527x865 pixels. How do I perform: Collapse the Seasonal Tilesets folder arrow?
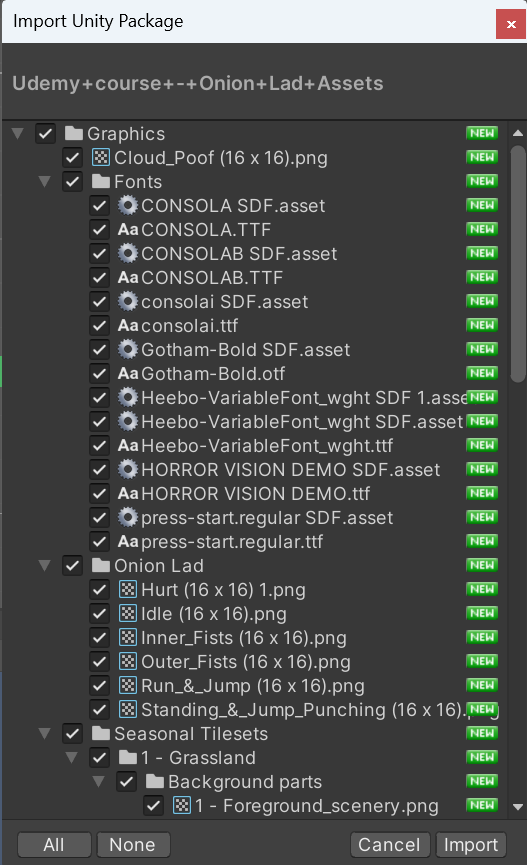45,734
